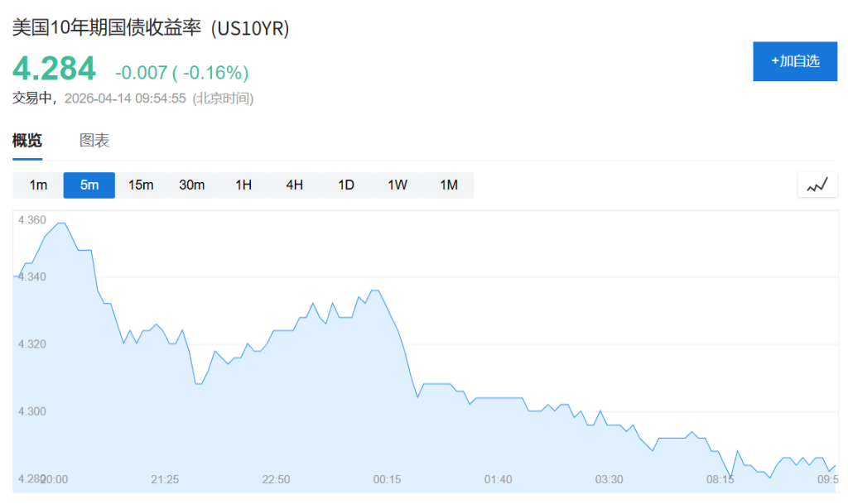Open the 图表 tab
The height and width of the screenshot is (504, 848).
tap(94, 141)
